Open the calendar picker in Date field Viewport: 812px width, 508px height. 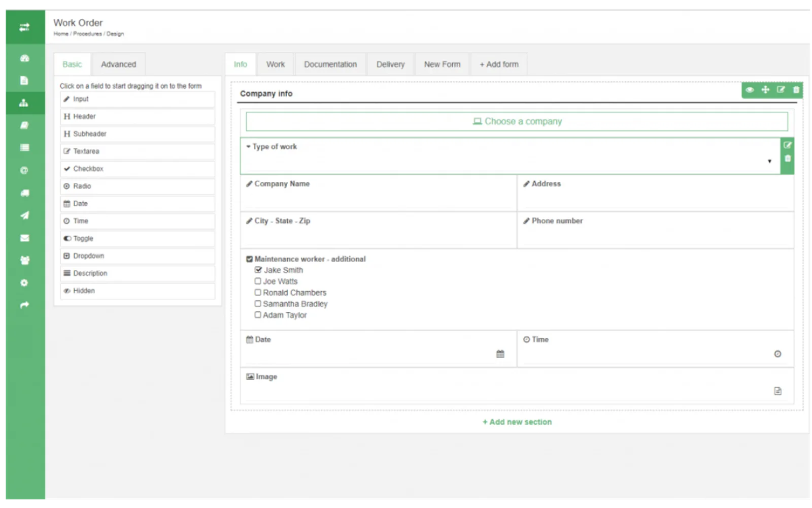(500, 354)
